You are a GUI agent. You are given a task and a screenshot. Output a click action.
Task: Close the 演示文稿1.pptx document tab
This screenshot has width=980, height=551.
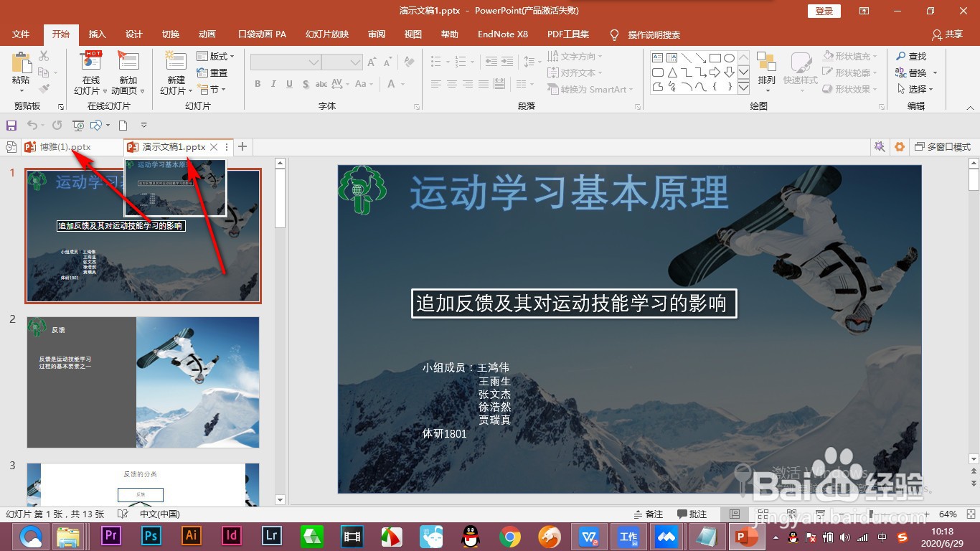tap(214, 147)
